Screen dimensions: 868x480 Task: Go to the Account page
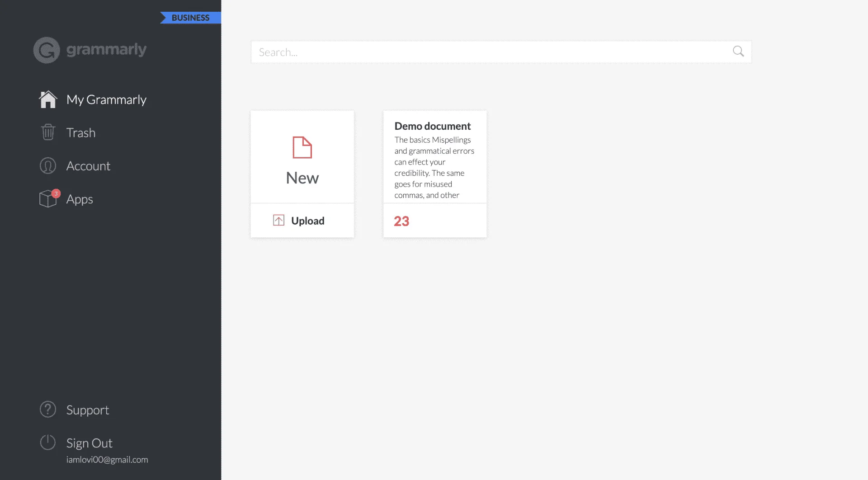88,166
